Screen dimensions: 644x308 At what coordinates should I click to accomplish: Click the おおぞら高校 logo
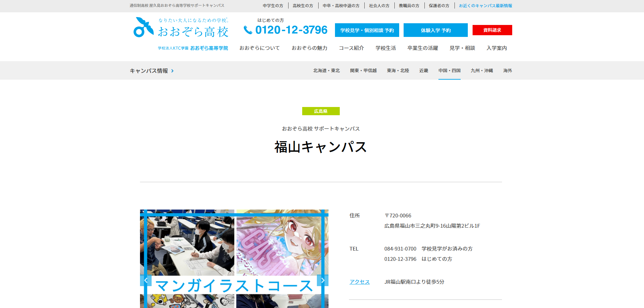[x=181, y=27]
